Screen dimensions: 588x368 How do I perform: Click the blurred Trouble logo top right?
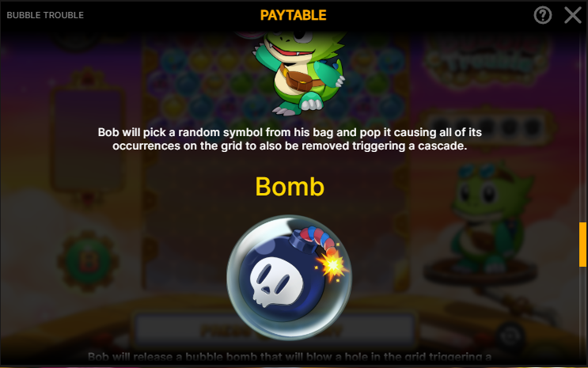click(x=487, y=62)
